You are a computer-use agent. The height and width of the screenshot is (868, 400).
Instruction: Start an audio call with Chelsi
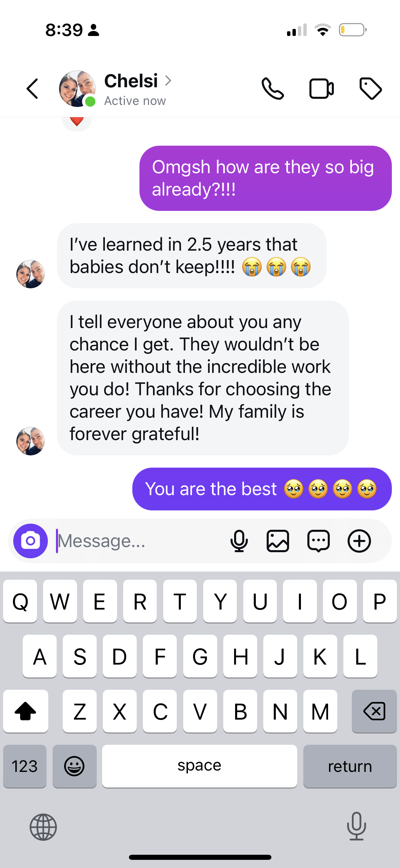[272, 89]
